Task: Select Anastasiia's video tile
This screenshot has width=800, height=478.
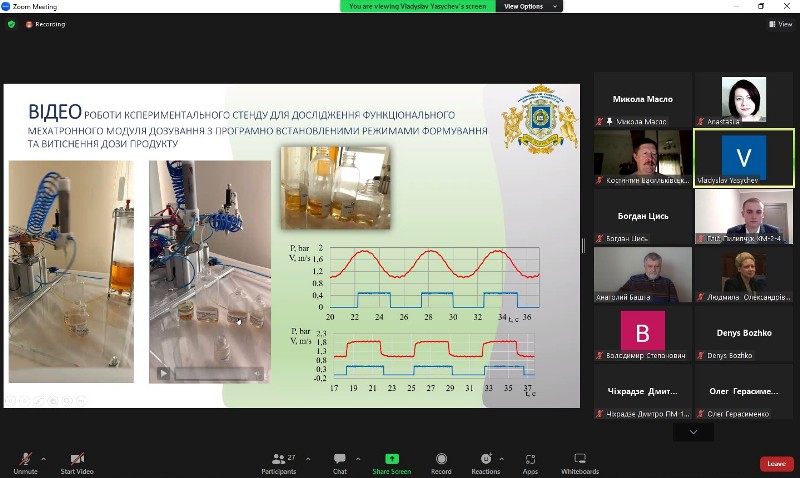Action: pos(743,99)
